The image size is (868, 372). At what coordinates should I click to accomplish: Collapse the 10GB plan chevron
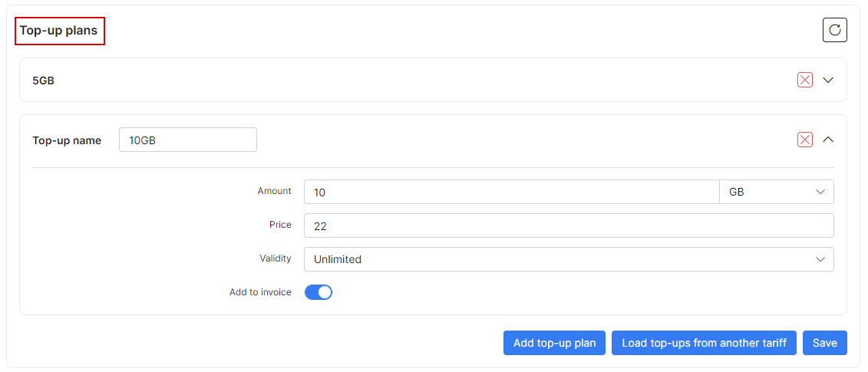point(828,140)
